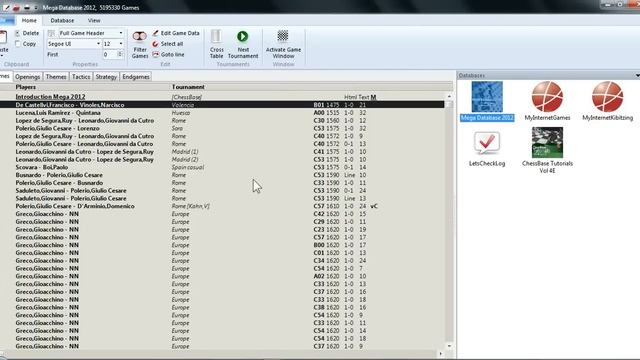
Task: Click the game list scroll up arrow
Action: [449, 97]
